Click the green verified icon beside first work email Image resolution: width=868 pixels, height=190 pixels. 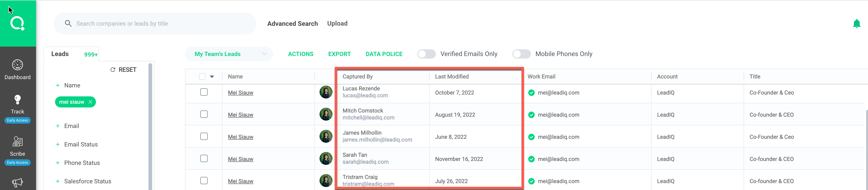[531, 93]
